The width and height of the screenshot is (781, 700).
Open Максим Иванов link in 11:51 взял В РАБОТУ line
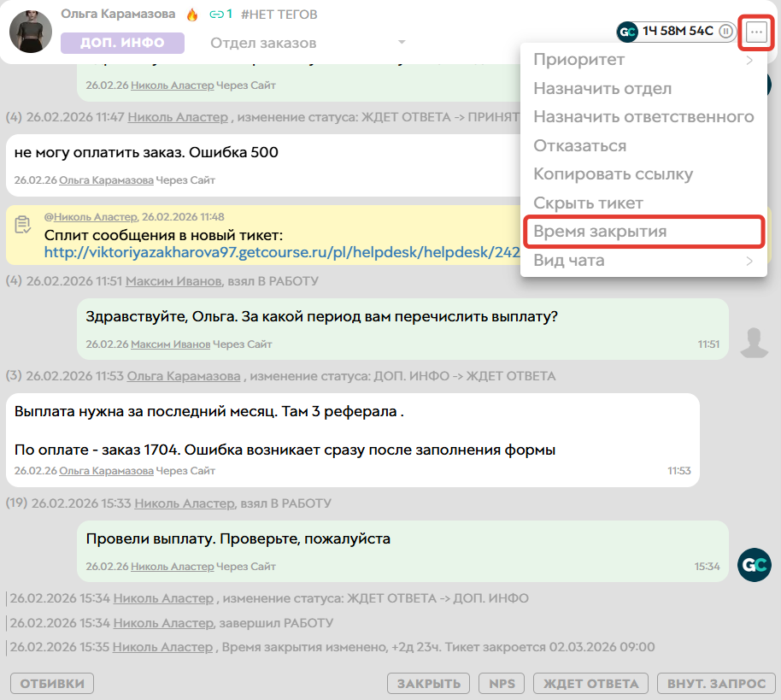click(173, 281)
